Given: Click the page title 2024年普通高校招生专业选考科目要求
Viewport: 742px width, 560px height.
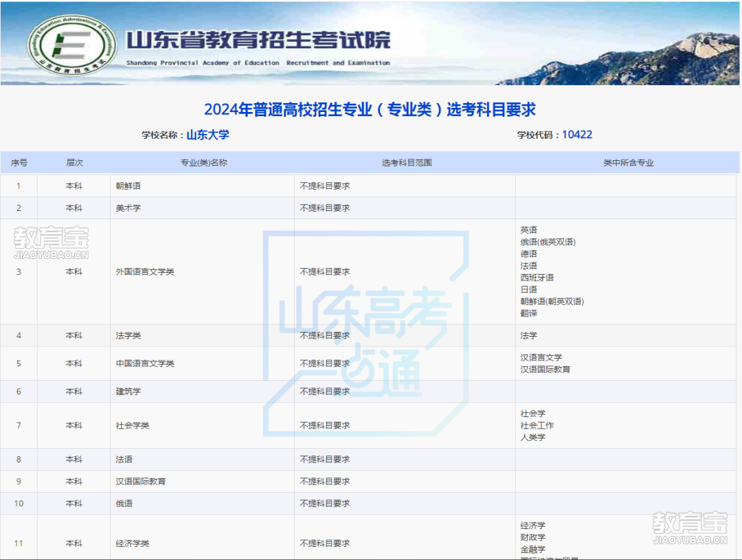Looking at the screenshot, I should [x=370, y=109].
